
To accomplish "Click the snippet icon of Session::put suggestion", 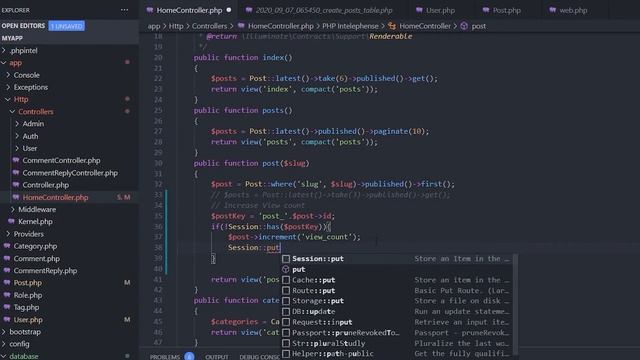I will pyautogui.click(x=286, y=259).
